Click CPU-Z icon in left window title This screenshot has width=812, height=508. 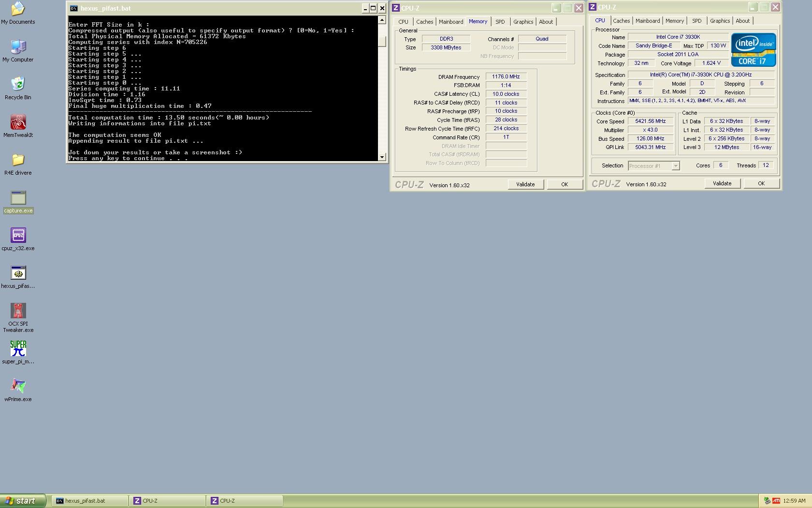(x=396, y=8)
